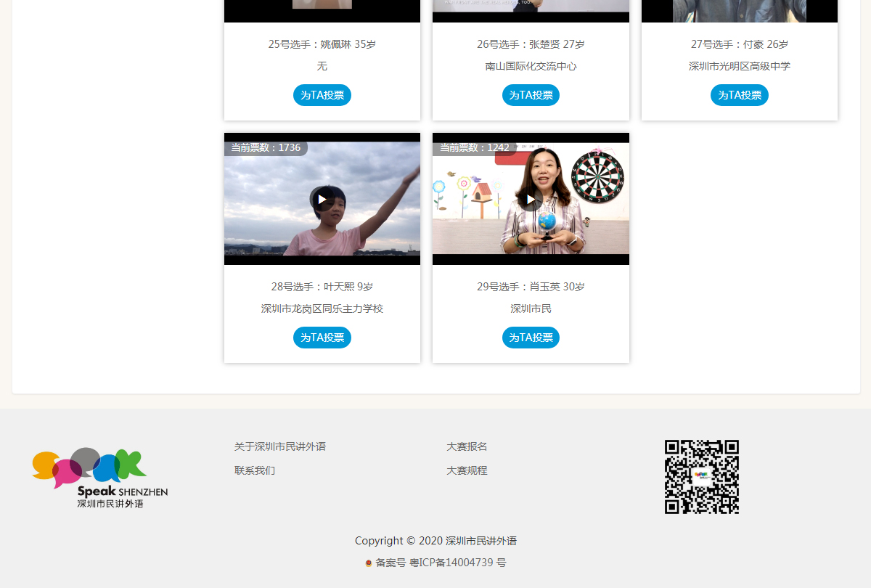Open the 粤ICP备14004739号 record link
The width and height of the screenshot is (871, 588).
457,563
